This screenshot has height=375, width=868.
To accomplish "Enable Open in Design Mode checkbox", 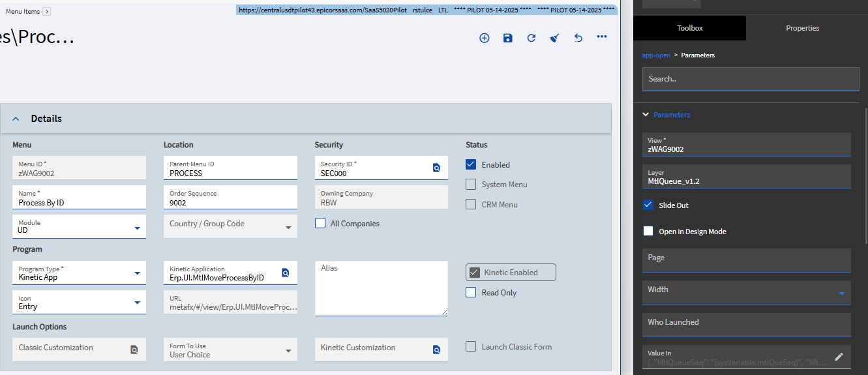I will click(x=648, y=231).
